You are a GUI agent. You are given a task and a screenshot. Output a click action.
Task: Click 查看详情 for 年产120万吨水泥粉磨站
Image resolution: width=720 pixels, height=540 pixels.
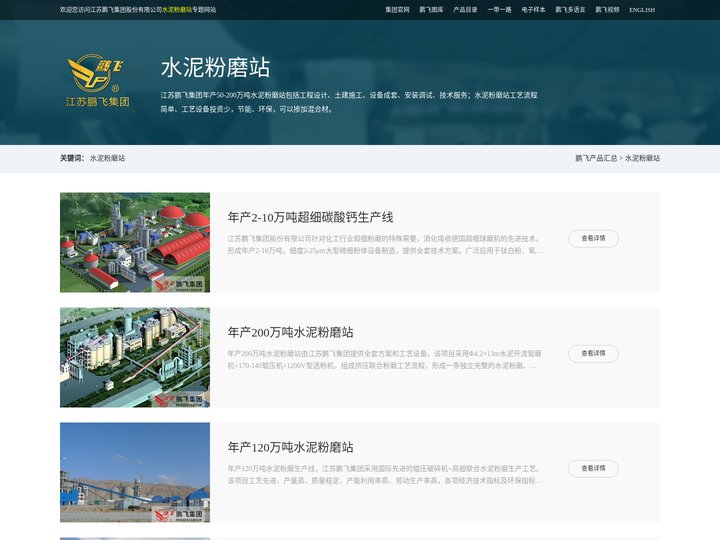(x=593, y=468)
